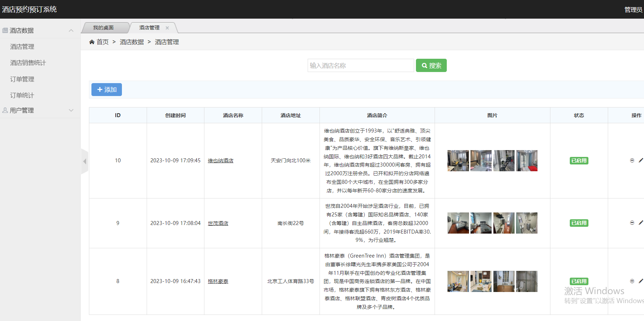
Task: Open first room thumbnail of 世茂酒店
Action: pos(458,223)
